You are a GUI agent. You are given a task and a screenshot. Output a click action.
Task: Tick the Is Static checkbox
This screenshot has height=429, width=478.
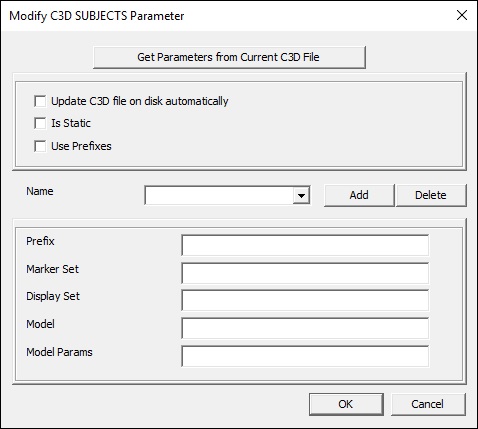tap(40, 123)
